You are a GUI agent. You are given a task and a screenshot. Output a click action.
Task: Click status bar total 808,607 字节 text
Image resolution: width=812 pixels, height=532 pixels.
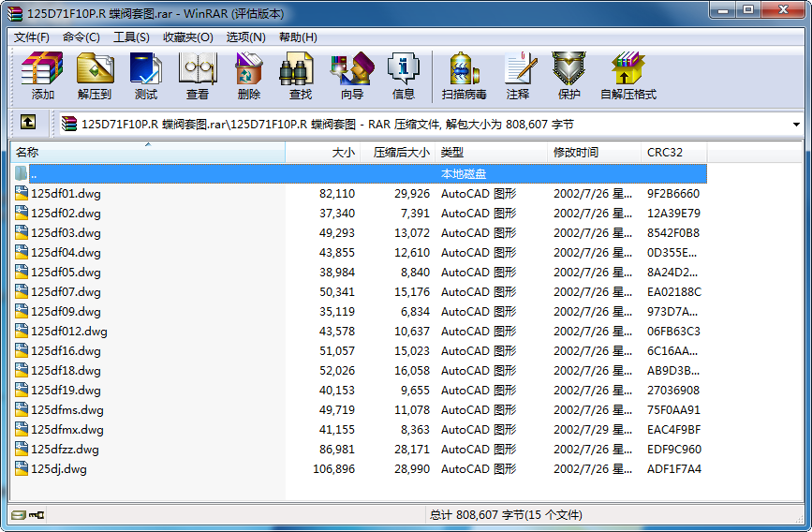click(506, 515)
